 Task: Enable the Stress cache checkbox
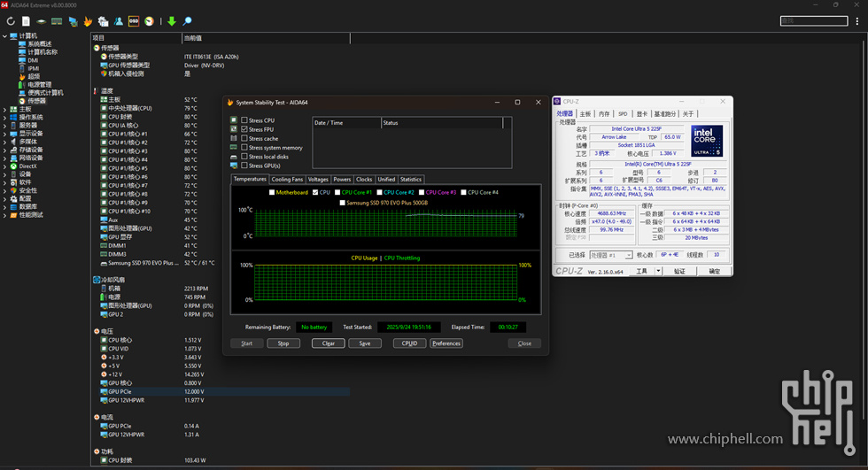click(244, 138)
